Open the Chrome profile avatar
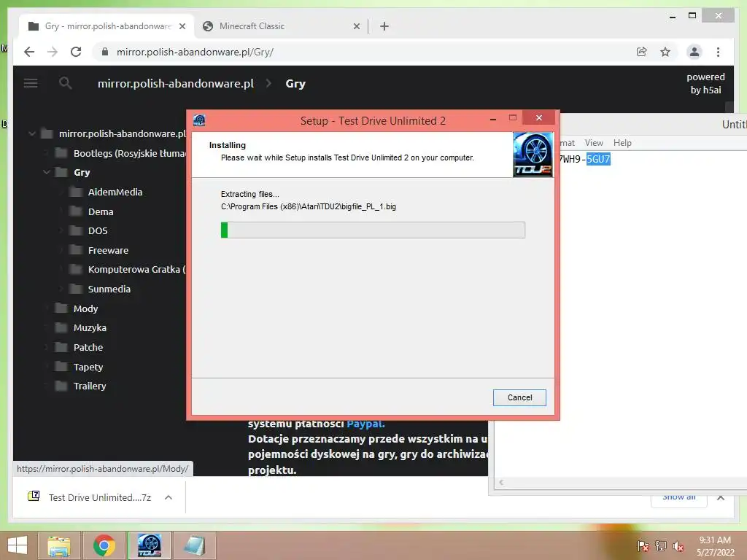The width and height of the screenshot is (747, 560). tap(694, 52)
